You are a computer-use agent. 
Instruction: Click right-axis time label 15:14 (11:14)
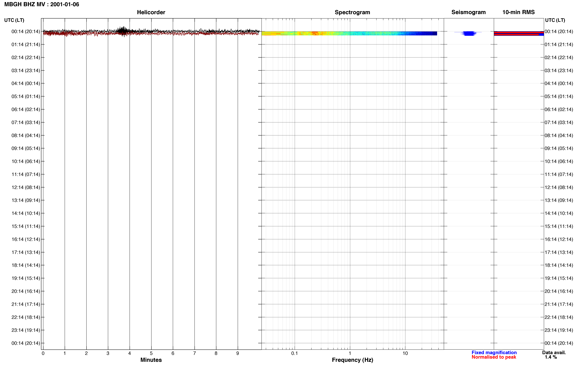[x=559, y=226]
